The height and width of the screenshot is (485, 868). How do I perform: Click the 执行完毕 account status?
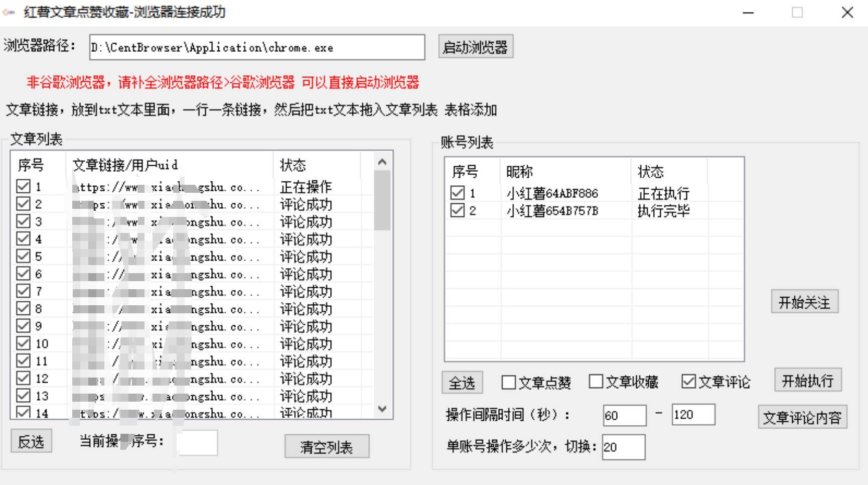pos(663,211)
